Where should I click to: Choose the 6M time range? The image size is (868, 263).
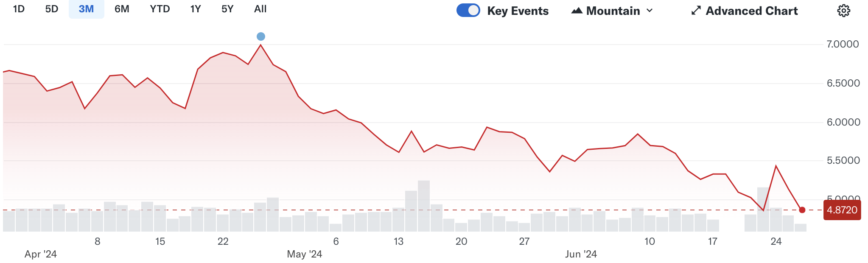coord(122,9)
